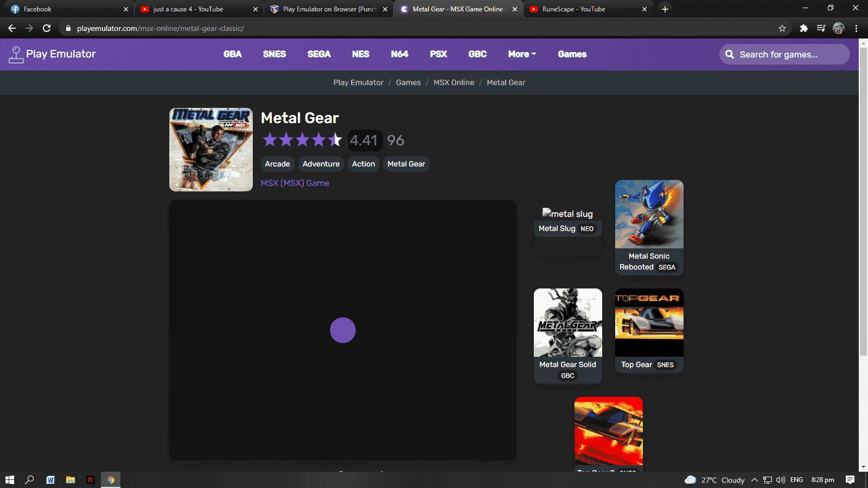
Task: Close the RuneScape - YouTube tab
Action: pyautogui.click(x=644, y=9)
